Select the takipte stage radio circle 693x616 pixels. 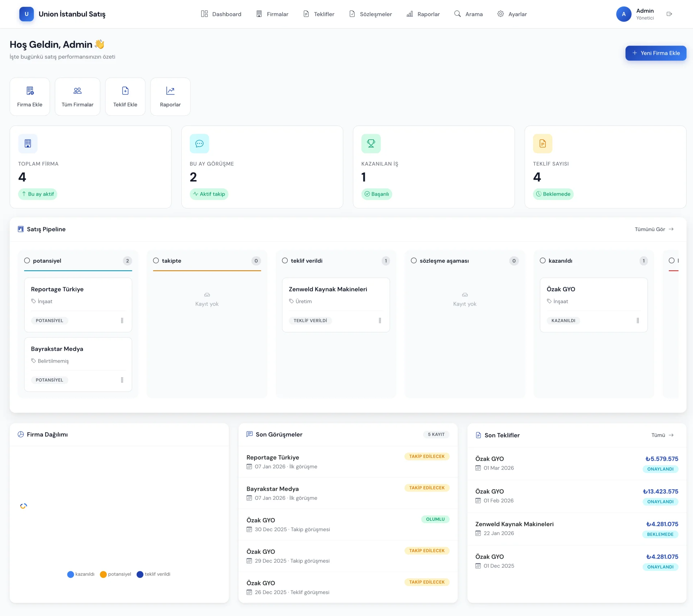156,261
